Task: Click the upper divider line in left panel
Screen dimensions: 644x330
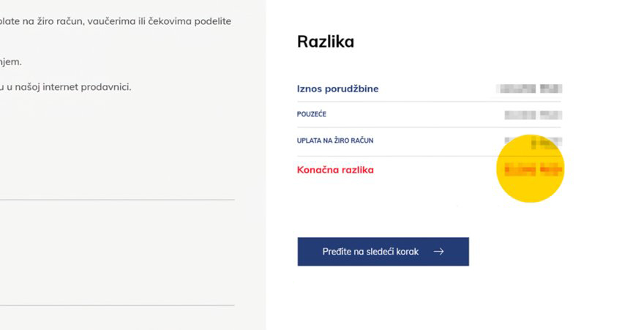Action: point(117,199)
